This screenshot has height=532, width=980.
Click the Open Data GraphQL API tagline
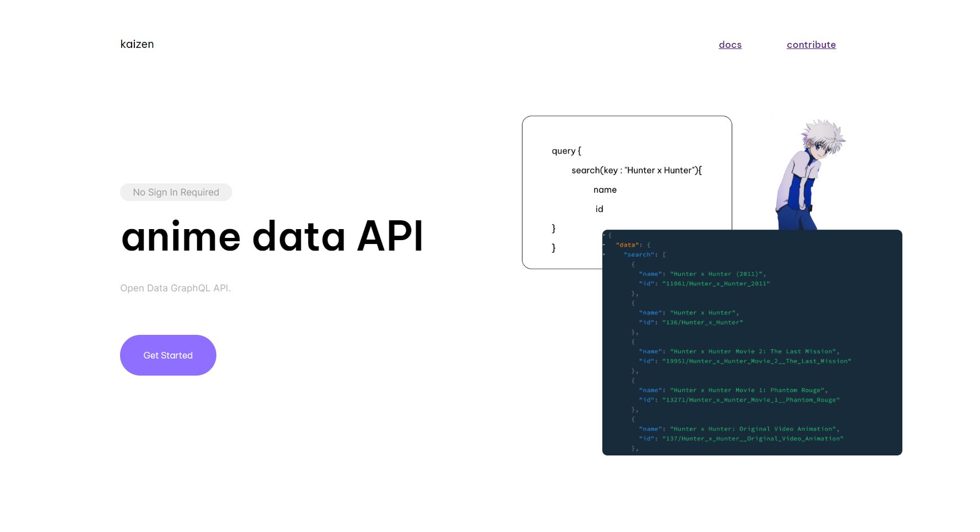click(x=176, y=288)
